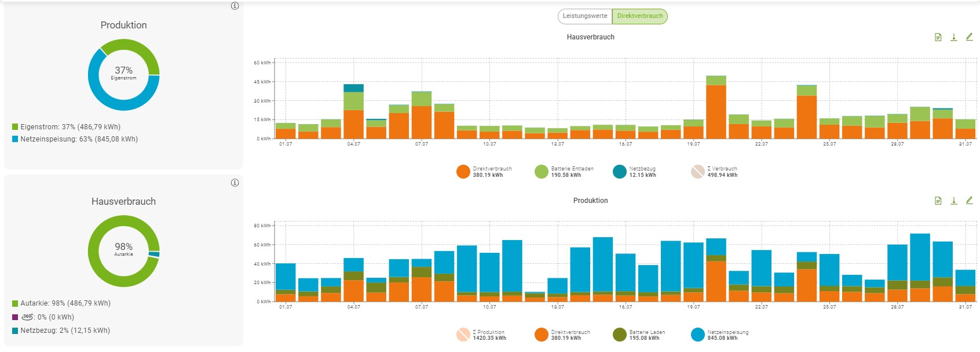Open report icon of Produktion chart
The height and width of the screenshot is (352, 980).
938,201
